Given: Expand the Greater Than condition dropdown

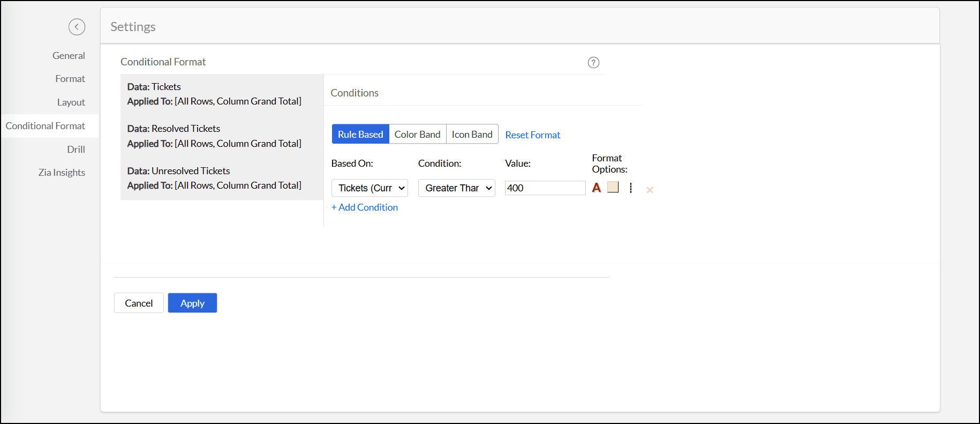Looking at the screenshot, I should coord(457,188).
